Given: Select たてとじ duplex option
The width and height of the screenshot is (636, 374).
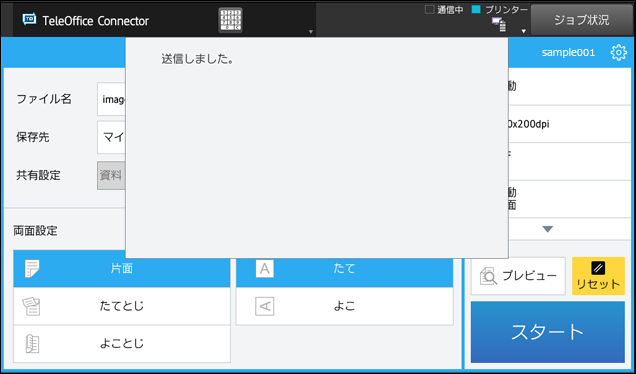Looking at the screenshot, I should click(x=122, y=306).
